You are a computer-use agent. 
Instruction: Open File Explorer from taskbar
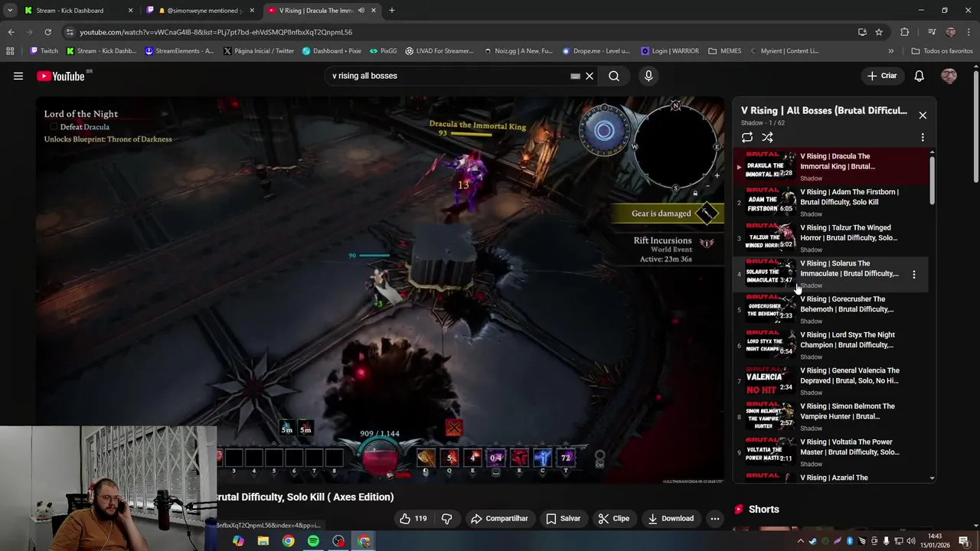click(x=263, y=541)
